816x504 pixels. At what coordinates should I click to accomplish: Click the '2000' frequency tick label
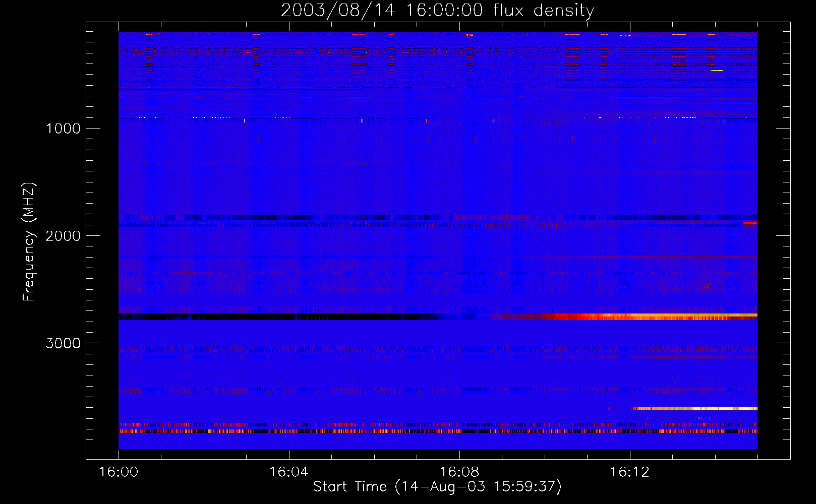click(x=63, y=236)
